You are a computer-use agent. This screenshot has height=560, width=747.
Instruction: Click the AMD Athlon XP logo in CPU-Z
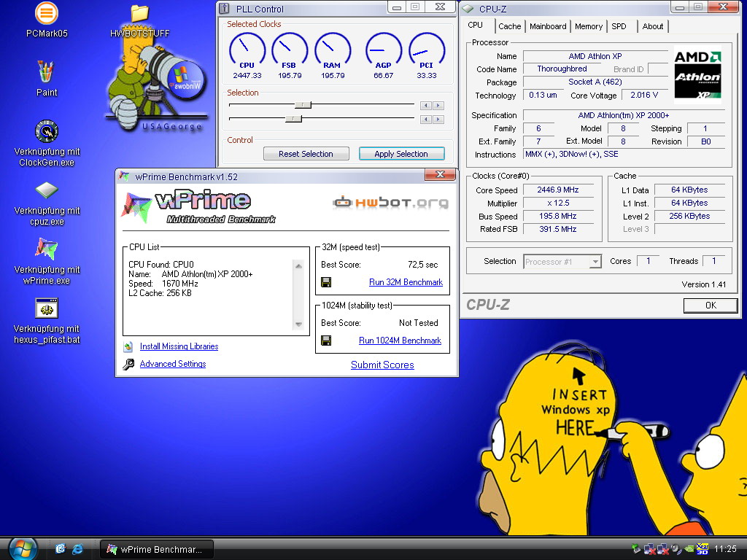697,75
